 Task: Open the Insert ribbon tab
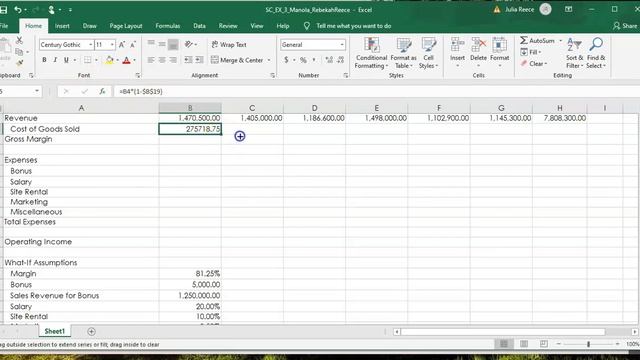62,26
